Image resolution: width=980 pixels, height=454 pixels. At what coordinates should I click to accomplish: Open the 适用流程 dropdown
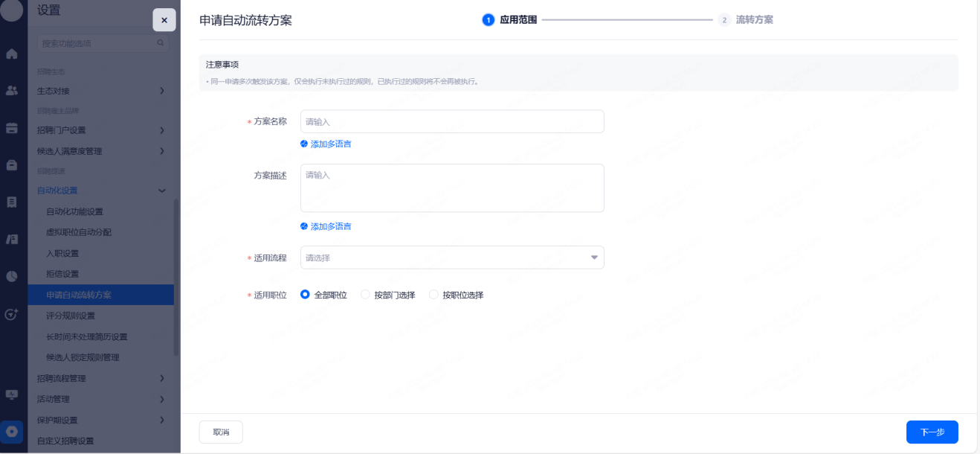452,258
